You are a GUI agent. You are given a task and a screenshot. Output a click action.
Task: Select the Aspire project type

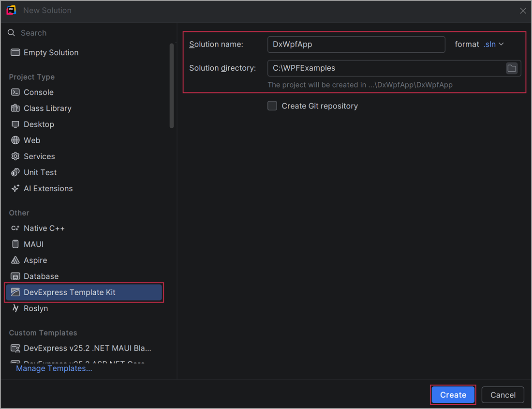(x=35, y=260)
